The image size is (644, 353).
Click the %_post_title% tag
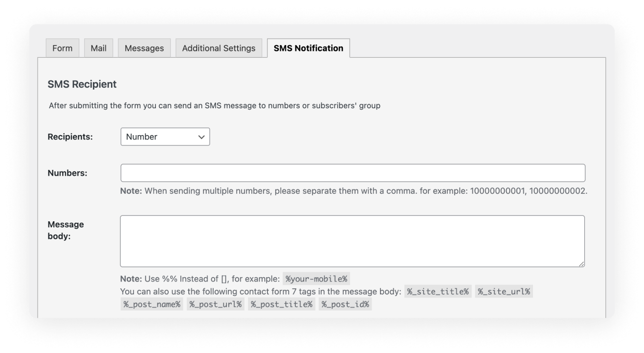pos(282,305)
